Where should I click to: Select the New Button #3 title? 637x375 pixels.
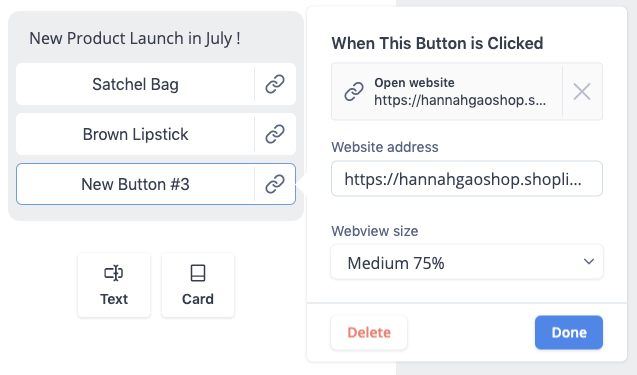click(135, 184)
